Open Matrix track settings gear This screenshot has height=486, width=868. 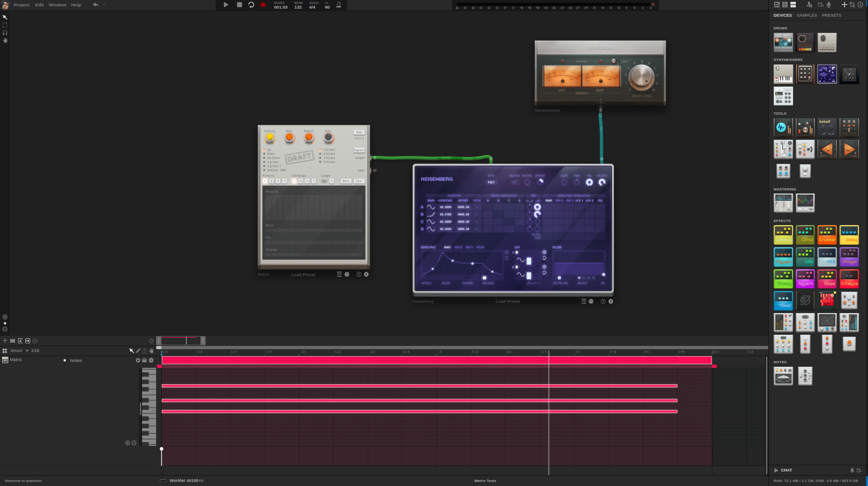click(138, 360)
